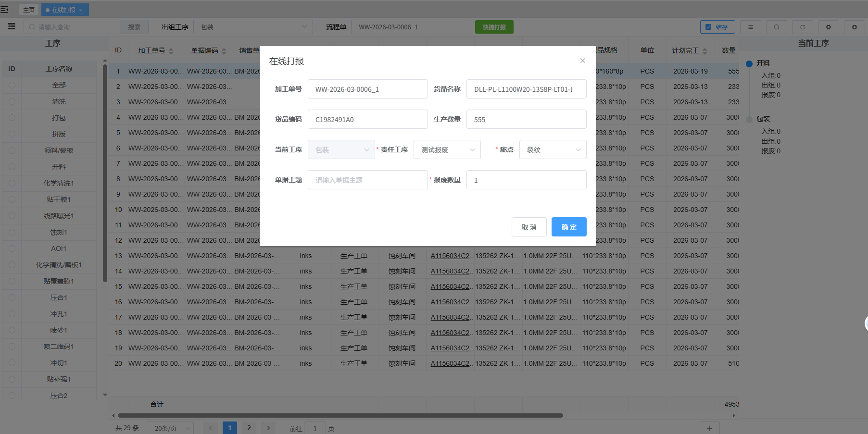This screenshot has width=868, height=434.
Task: Click the refresh icon in the top toolbar
Action: click(x=802, y=27)
